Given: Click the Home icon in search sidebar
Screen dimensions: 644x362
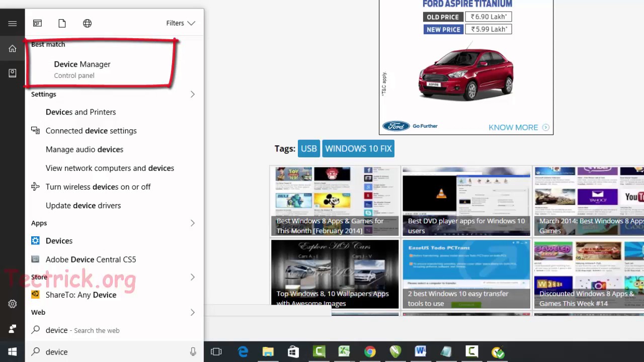Looking at the screenshot, I should [12, 48].
